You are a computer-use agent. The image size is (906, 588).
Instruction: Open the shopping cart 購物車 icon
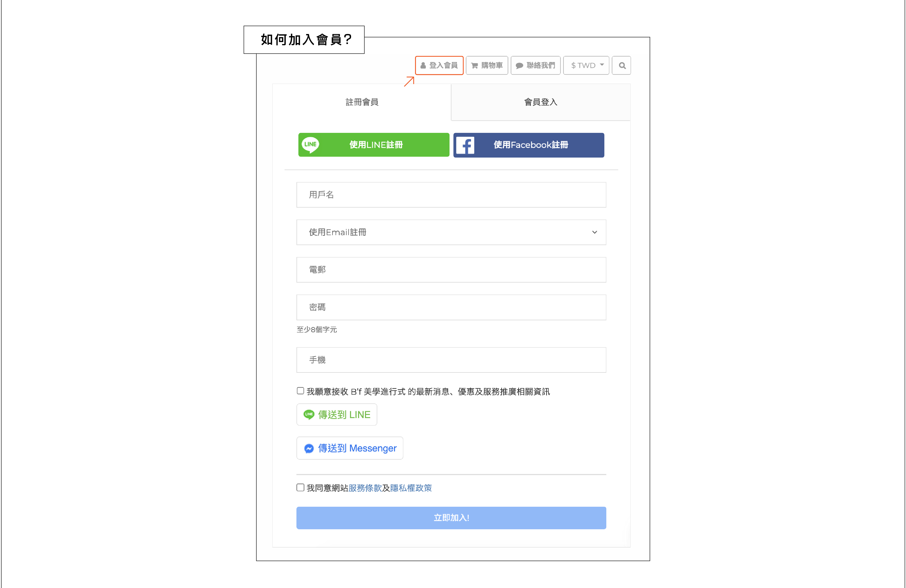point(474,65)
